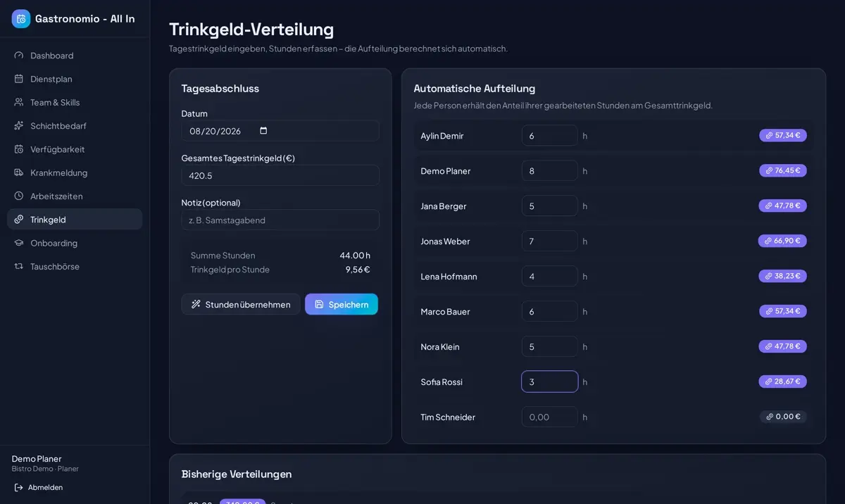Open the Onboarding page
Viewport: 845px width, 504px height.
coord(75,243)
